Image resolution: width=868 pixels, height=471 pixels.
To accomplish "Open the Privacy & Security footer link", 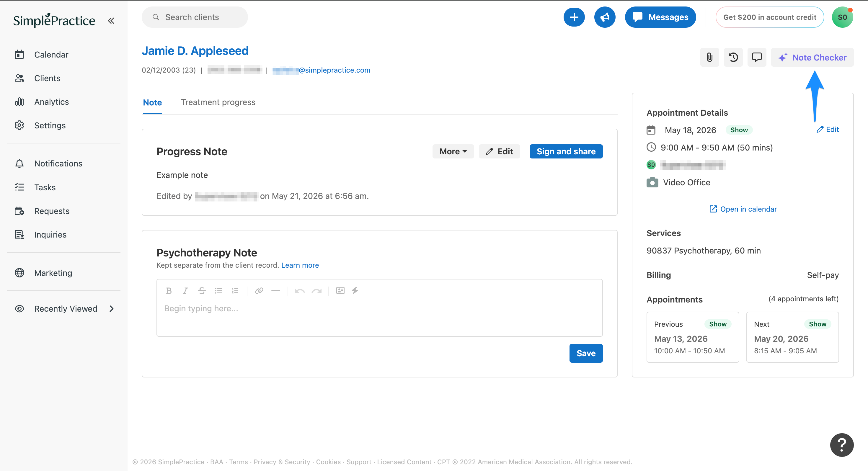I will pyautogui.click(x=282, y=462).
